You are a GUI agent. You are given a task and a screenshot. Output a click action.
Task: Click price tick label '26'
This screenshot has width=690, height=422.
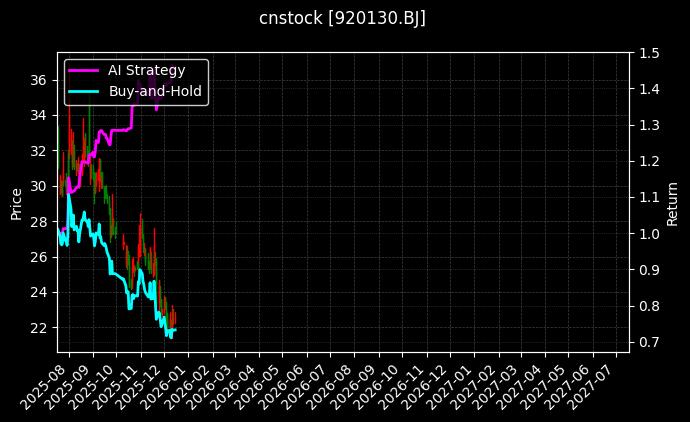[x=38, y=257]
